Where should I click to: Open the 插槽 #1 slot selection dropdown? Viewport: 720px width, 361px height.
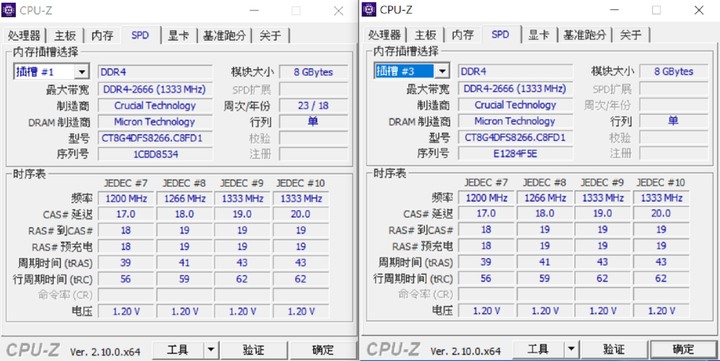(x=51, y=72)
